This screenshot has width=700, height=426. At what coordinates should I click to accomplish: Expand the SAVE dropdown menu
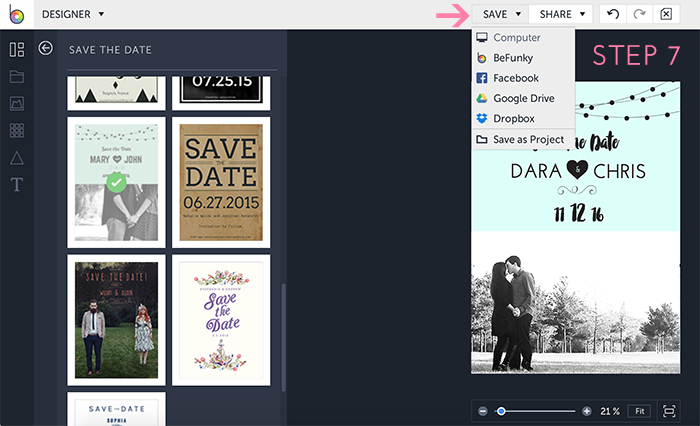pos(500,14)
